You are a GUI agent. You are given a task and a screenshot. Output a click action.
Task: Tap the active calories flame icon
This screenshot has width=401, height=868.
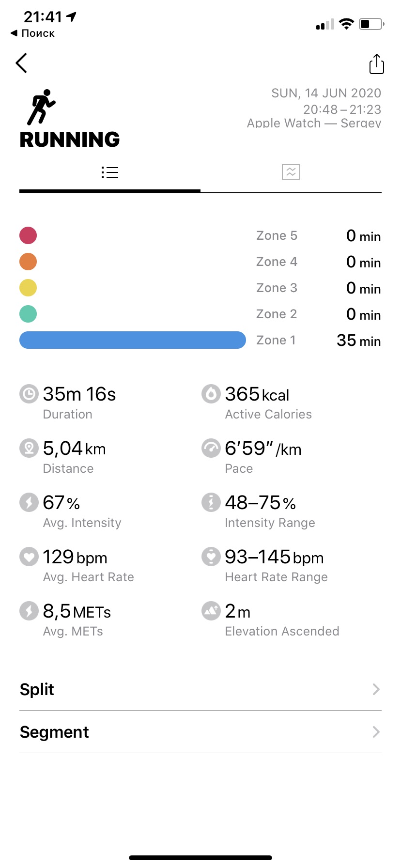211,394
